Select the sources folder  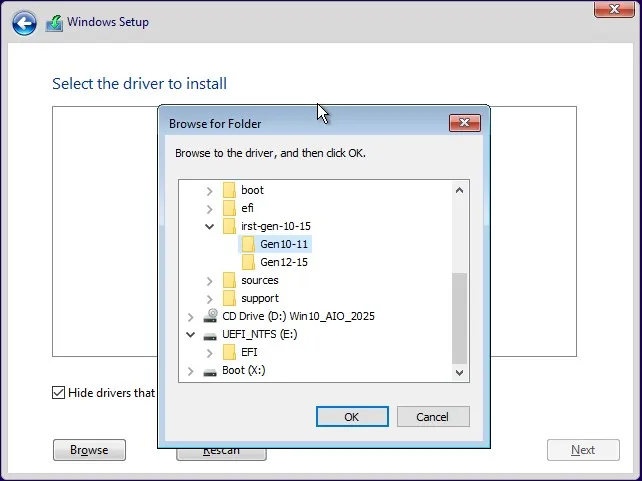[259, 280]
